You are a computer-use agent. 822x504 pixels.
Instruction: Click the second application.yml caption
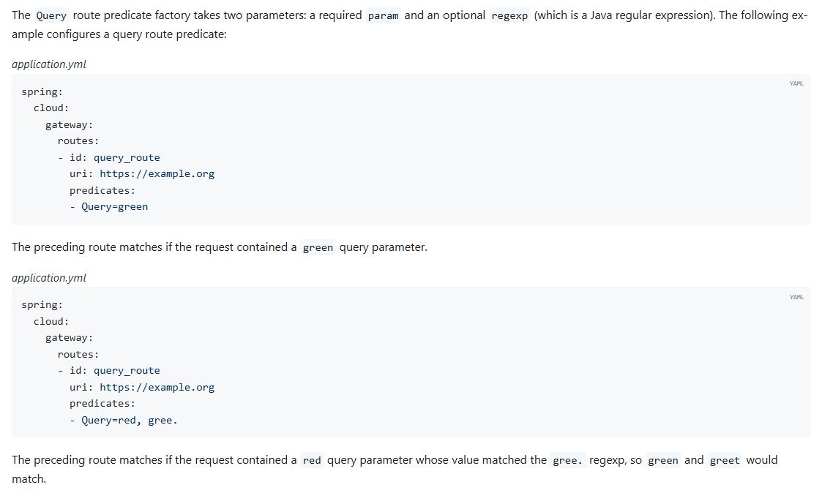pyautogui.click(x=49, y=278)
